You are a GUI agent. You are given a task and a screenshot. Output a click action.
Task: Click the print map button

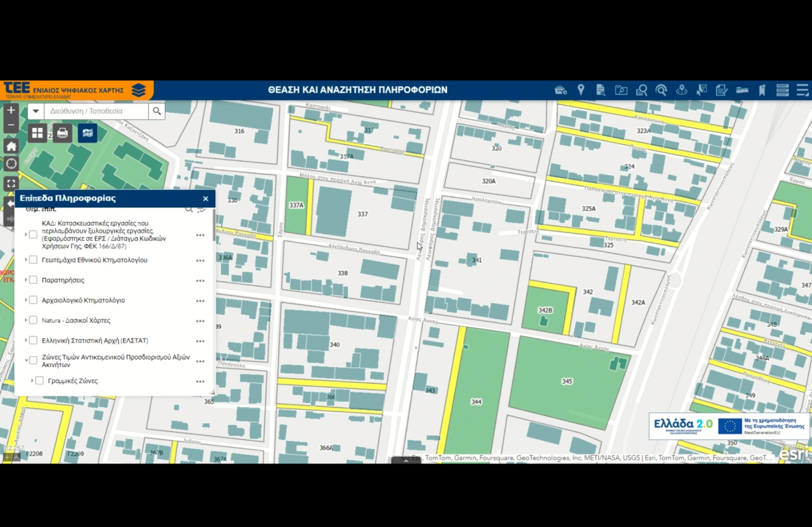[62, 133]
